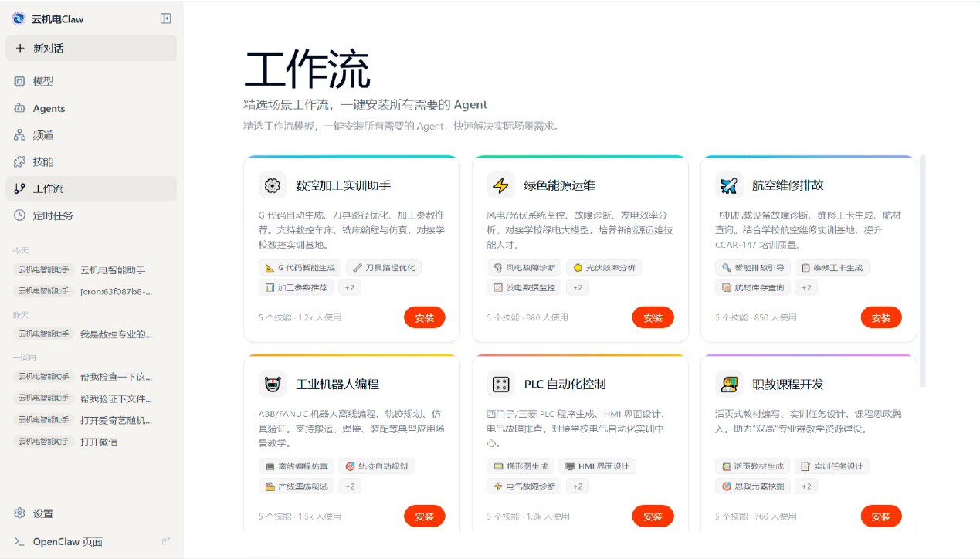The height and width of the screenshot is (559, 980).
Task: Expand the +2 tags in 绿色能源运维 card
Action: tap(578, 288)
